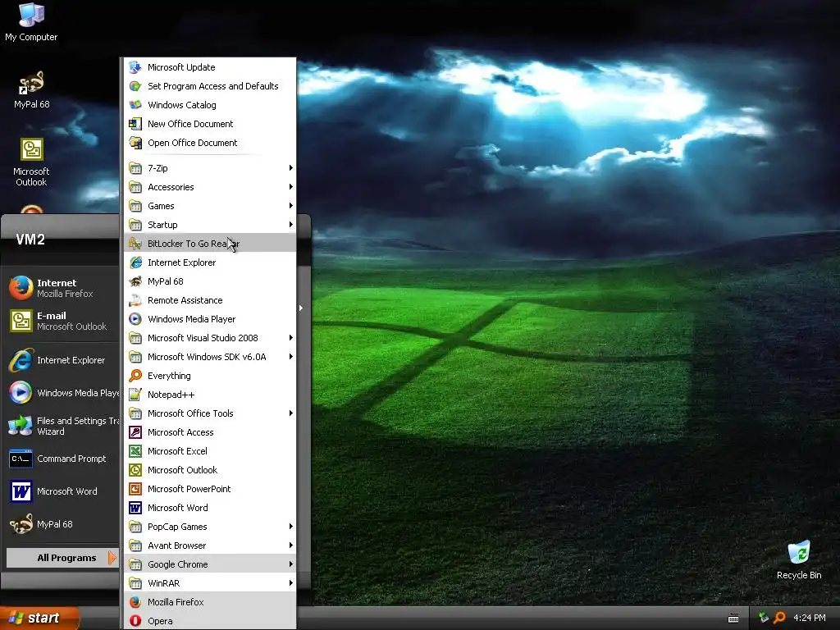Click the Everything search tray icon

780,618
